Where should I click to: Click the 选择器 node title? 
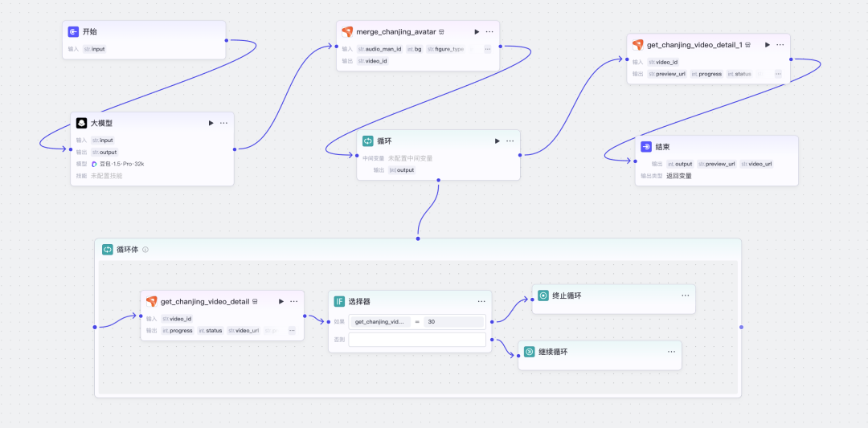tap(359, 301)
